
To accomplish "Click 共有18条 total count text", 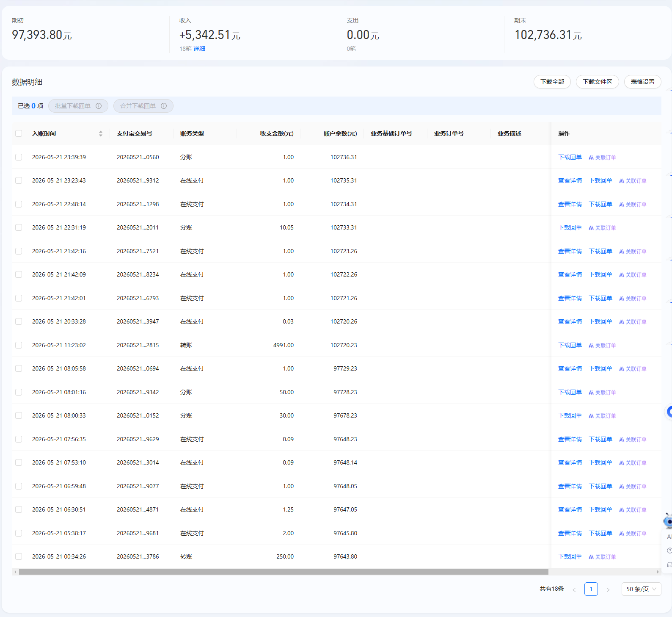I will [552, 589].
